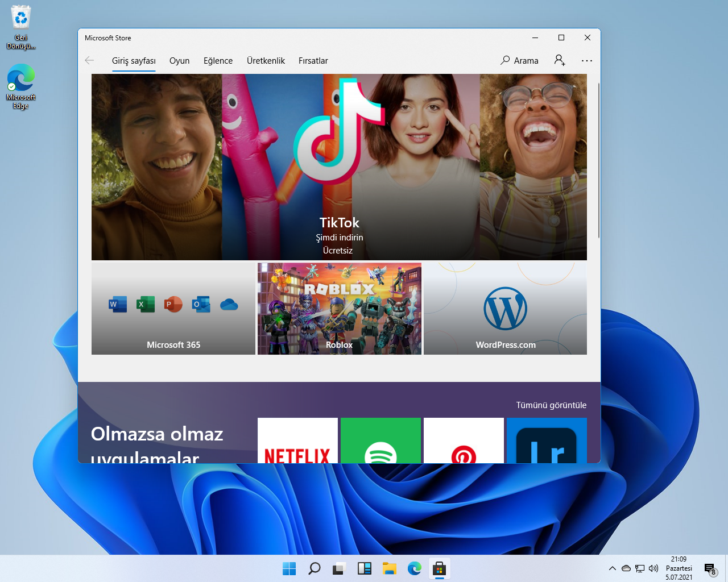This screenshot has height=582, width=728.
Task: Open the Giriş sayfası tab
Action: pos(134,61)
